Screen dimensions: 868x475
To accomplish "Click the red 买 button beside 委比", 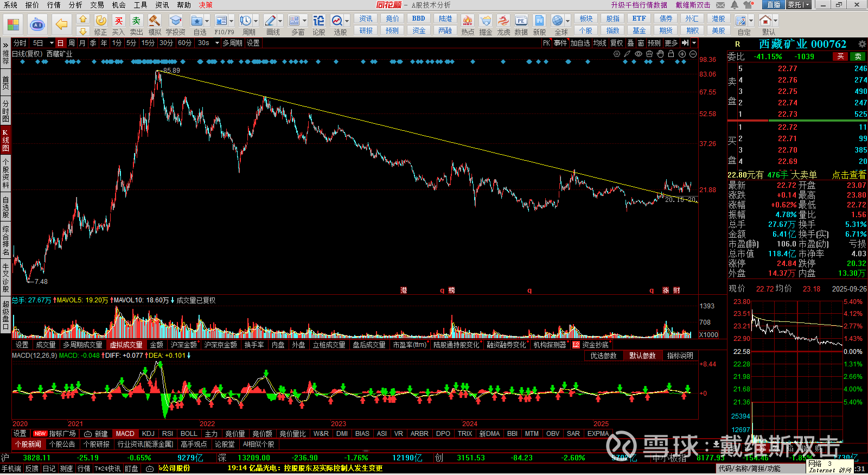I will tap(840, 56).
